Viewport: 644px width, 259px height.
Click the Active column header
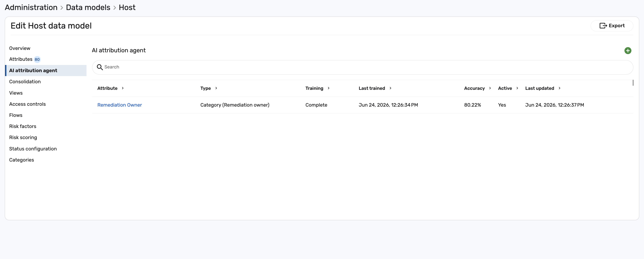click(x=505, y=88)
